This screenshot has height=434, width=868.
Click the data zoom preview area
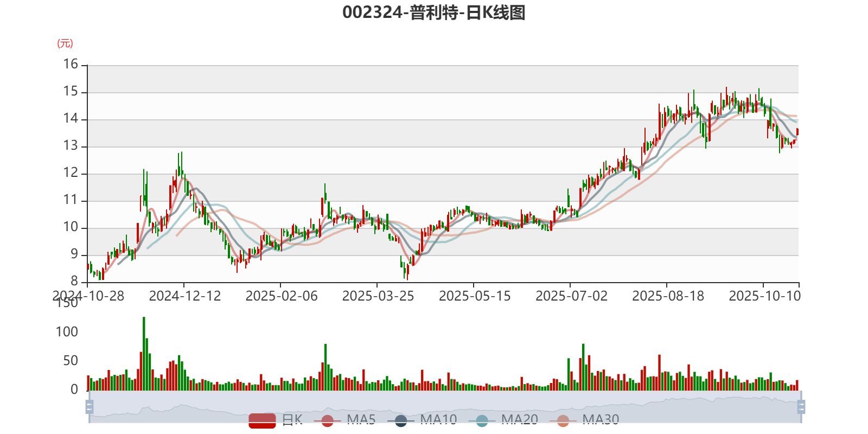[x=445, y=407]
